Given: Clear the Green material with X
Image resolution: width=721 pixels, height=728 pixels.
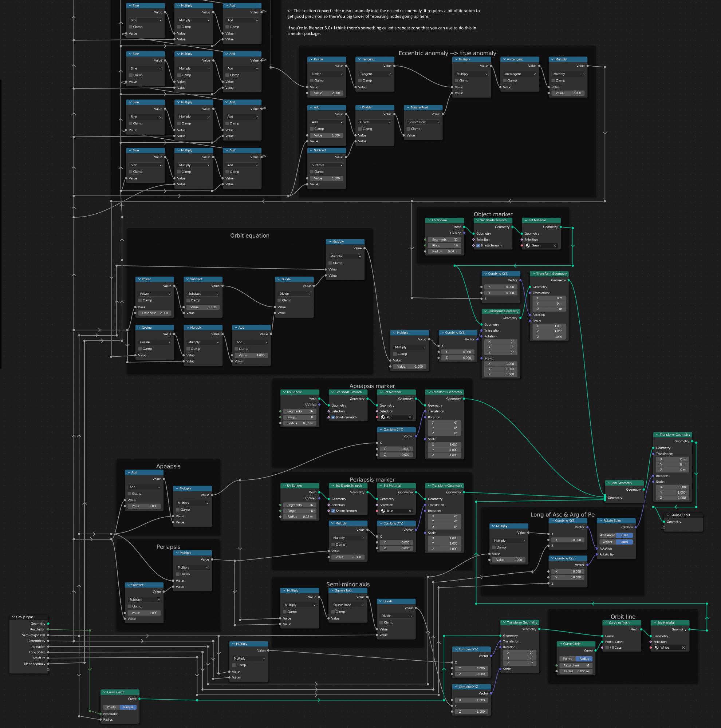Looking at the screenshot, I should [555, 246].
